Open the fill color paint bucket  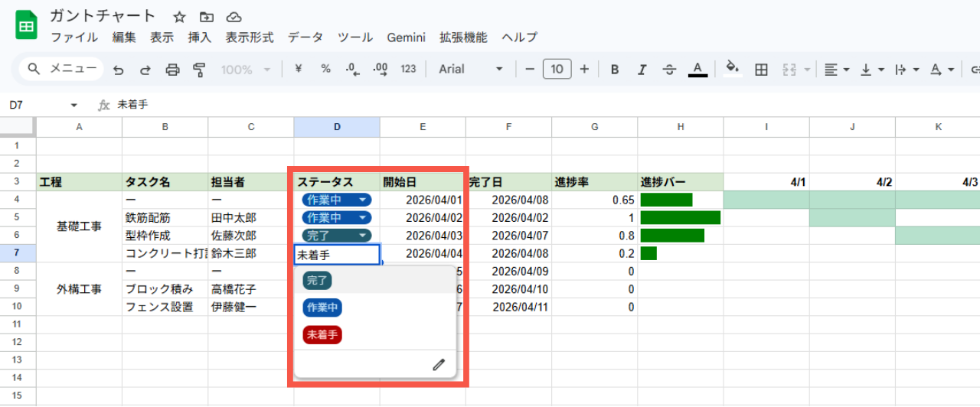(733, 70)
